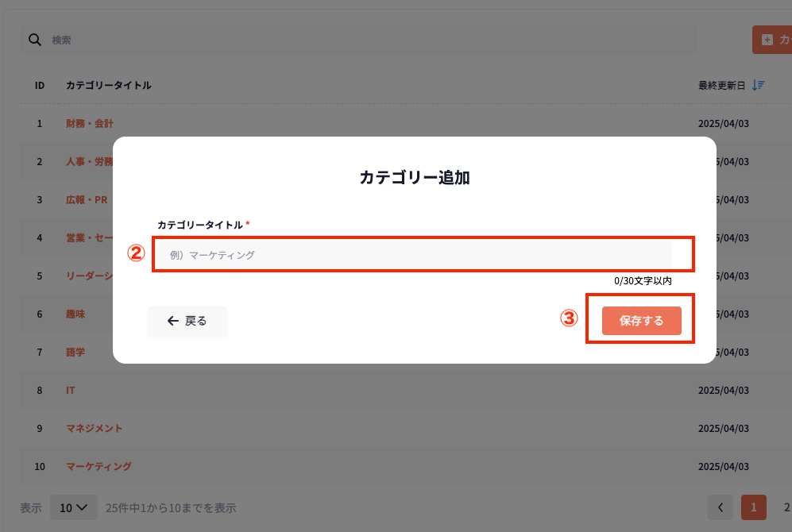Viewport: 792px width, 532px height.
Task: Click the 最終更新日 column header
Action: point(721,85)
